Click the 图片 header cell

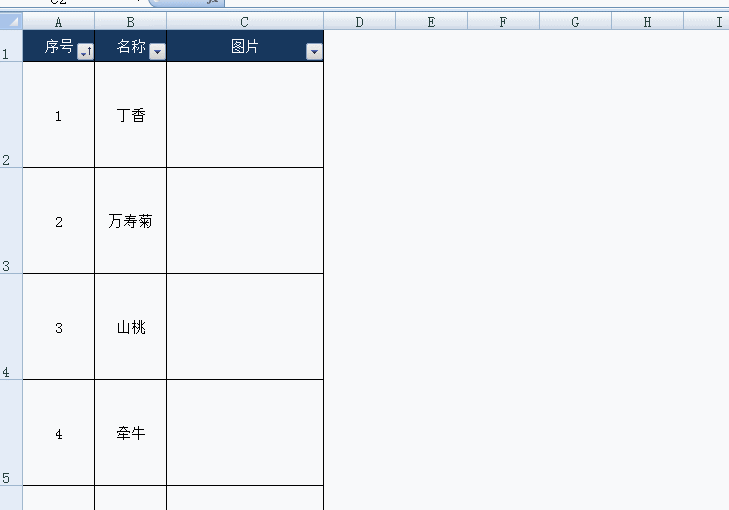(245, 46)
